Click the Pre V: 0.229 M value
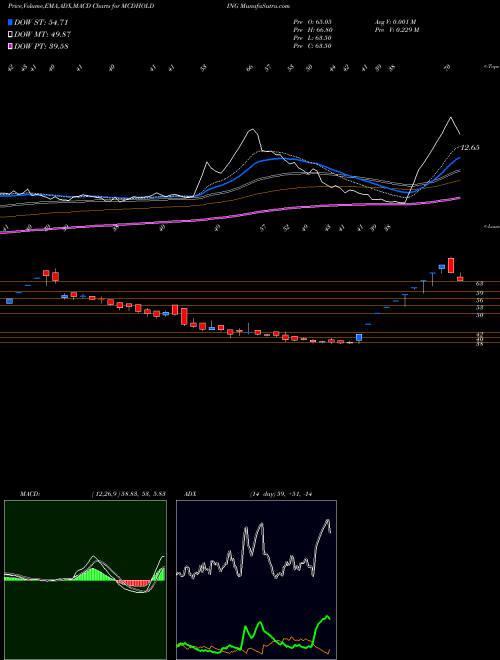Viewport: 500px width, 660px height. coord(396,30)
